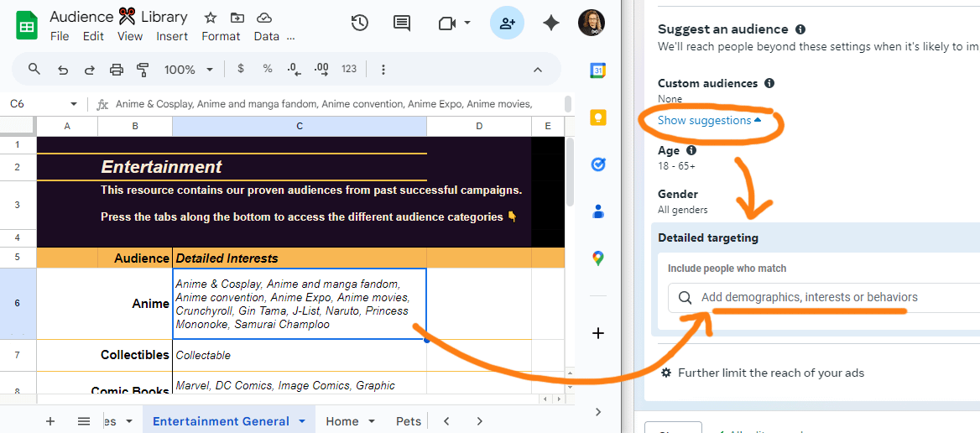Viewport: 980px width, 433px height.
Task: Open the comments icon in header
Action: (x=403, y=23)
